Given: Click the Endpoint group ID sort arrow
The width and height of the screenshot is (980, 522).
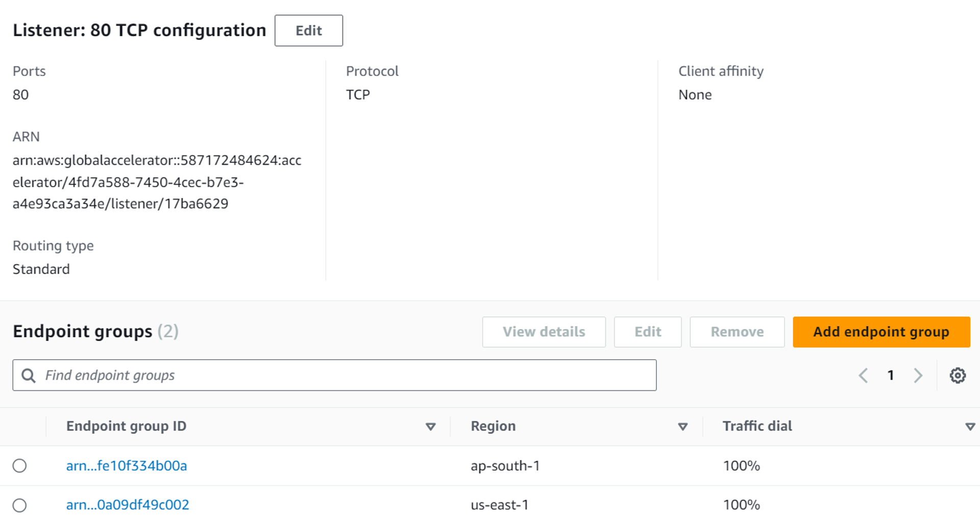Looking at the screenshot, I should pyautogui.click(x=430, y=427).
